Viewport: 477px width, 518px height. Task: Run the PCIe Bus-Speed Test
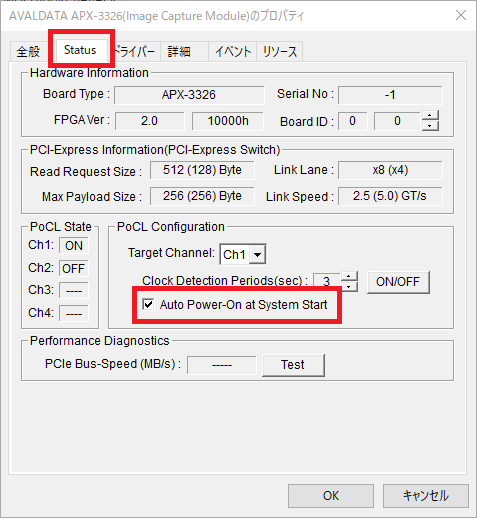click(x=293, y=365)
